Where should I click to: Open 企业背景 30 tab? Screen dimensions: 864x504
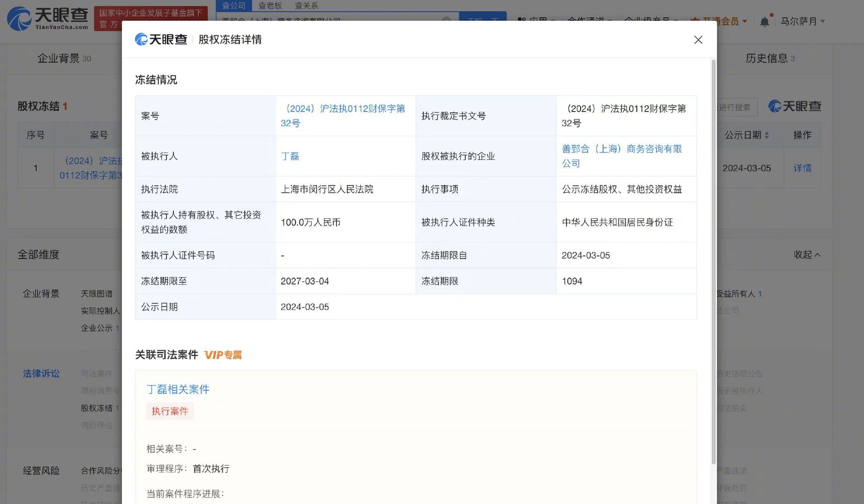pyautogui.click(x=64, y=58)
